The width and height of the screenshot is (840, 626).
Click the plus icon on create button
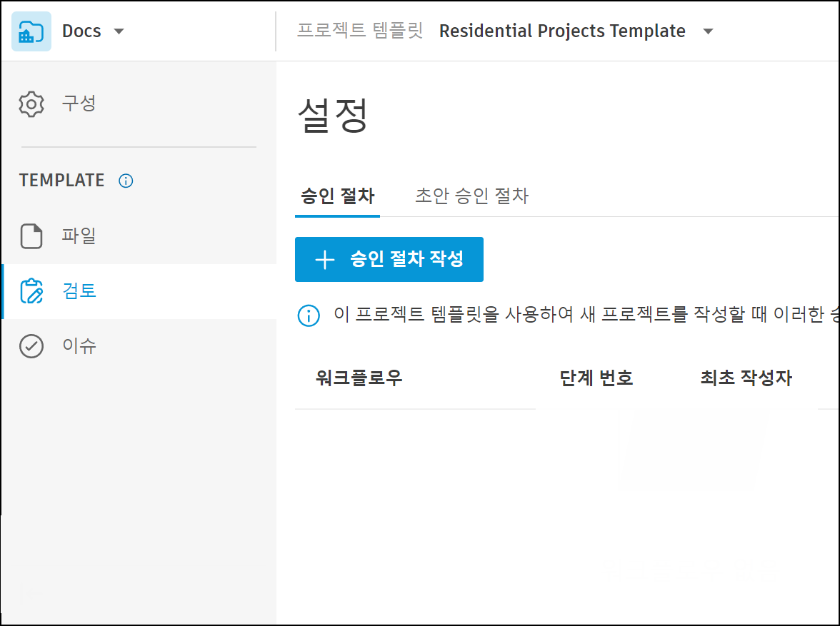coord(325,260)
